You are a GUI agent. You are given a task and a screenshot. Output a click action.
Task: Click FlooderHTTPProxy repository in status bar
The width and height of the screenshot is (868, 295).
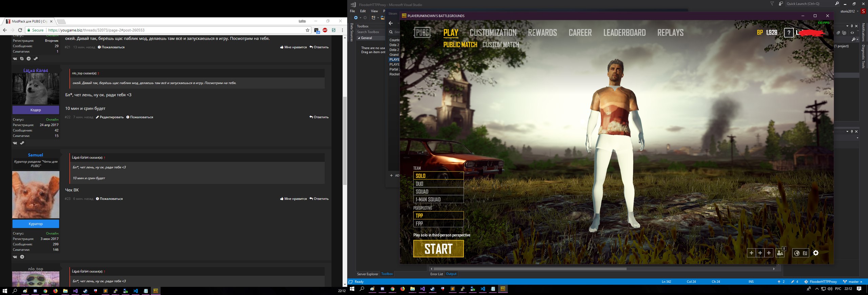pyautogui.click(x=821, y=282)
